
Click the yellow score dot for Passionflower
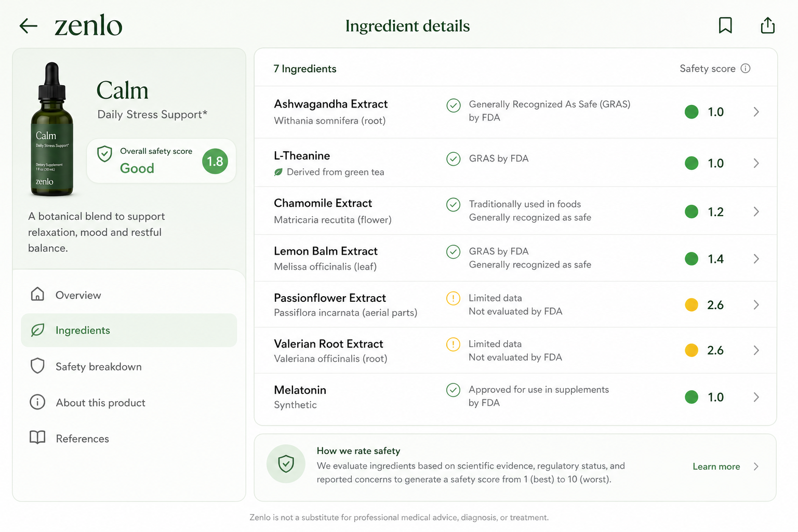click(x=691, y=305)
